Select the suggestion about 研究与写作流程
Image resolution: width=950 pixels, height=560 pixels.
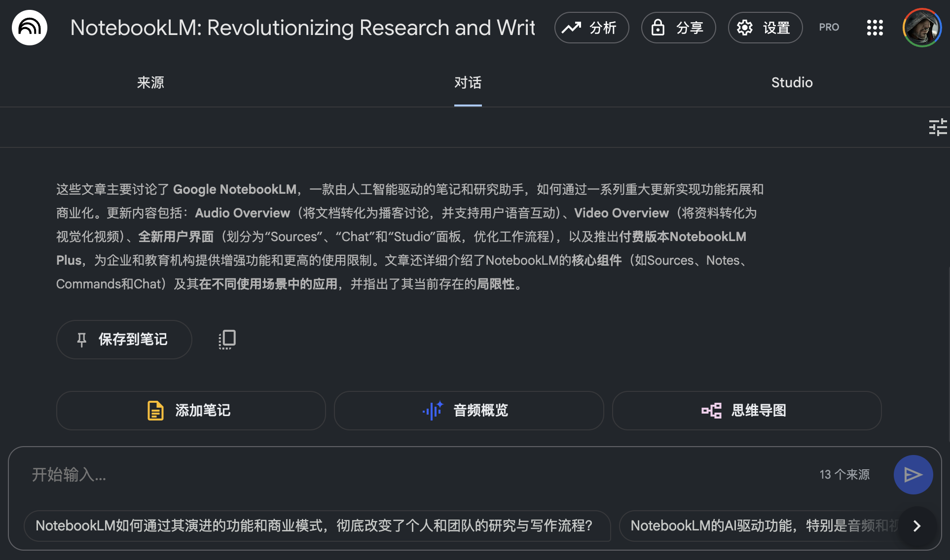tap(317, 526)
